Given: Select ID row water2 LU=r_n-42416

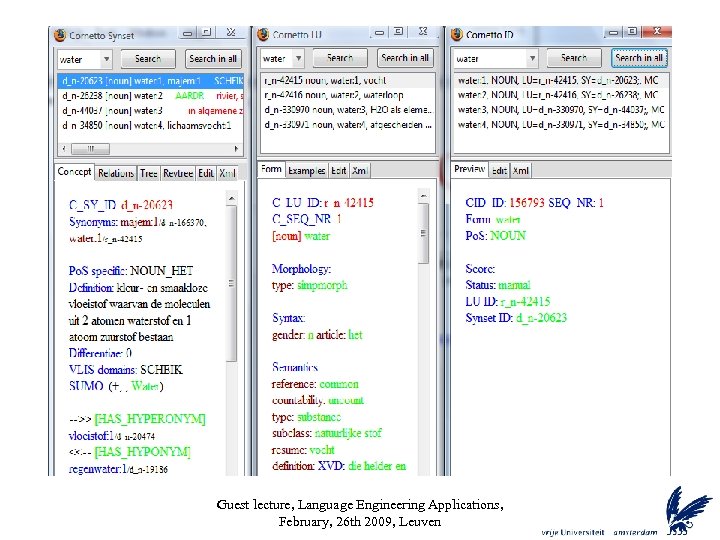Looking at the screenshot, I should click(561, 95).
